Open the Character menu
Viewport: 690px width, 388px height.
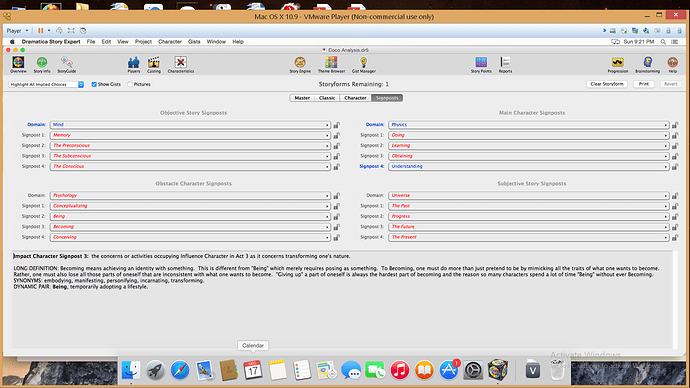pyautogui.click(x=170, y=42)
